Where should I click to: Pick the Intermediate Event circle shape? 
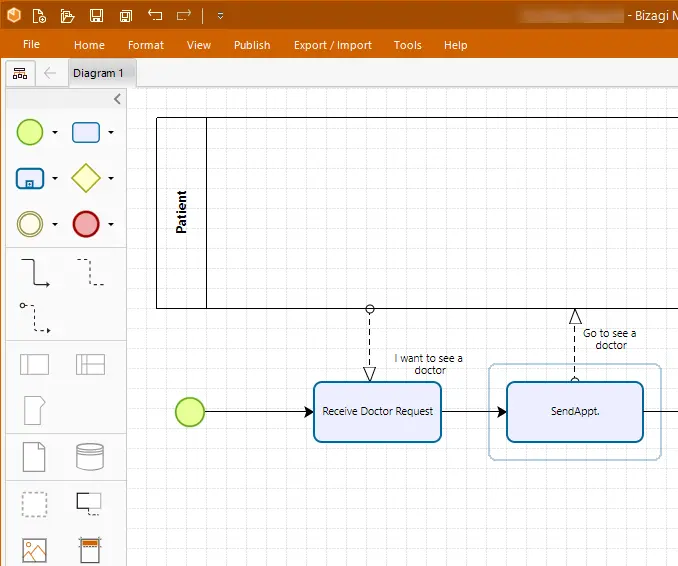(x=30, y=224)
